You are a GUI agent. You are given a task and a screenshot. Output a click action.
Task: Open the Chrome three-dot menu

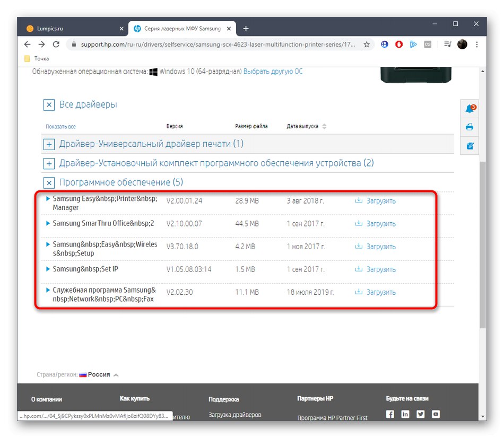[x=477, y=45]
